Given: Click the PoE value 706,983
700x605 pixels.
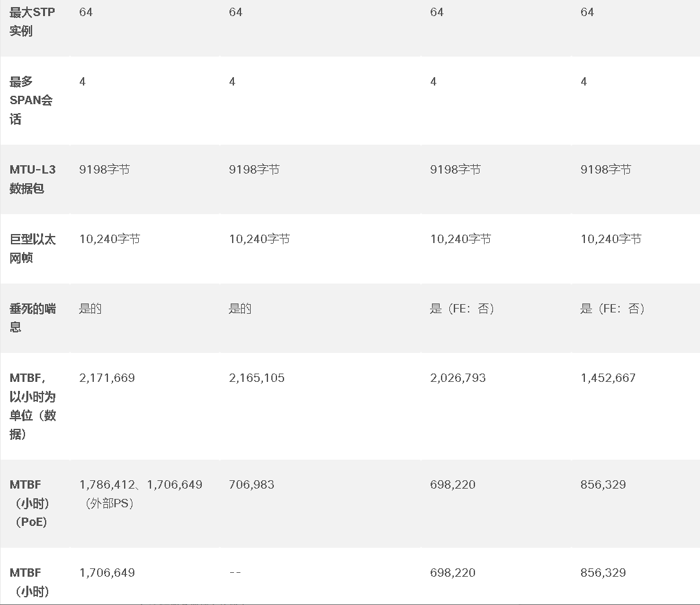Looking at the screenshot, I should tap(251, 484).
